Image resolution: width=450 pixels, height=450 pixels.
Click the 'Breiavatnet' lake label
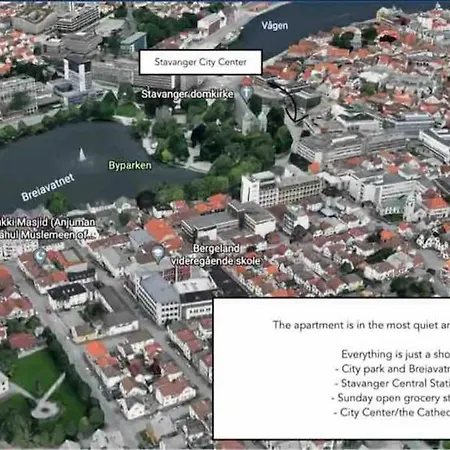48,187
